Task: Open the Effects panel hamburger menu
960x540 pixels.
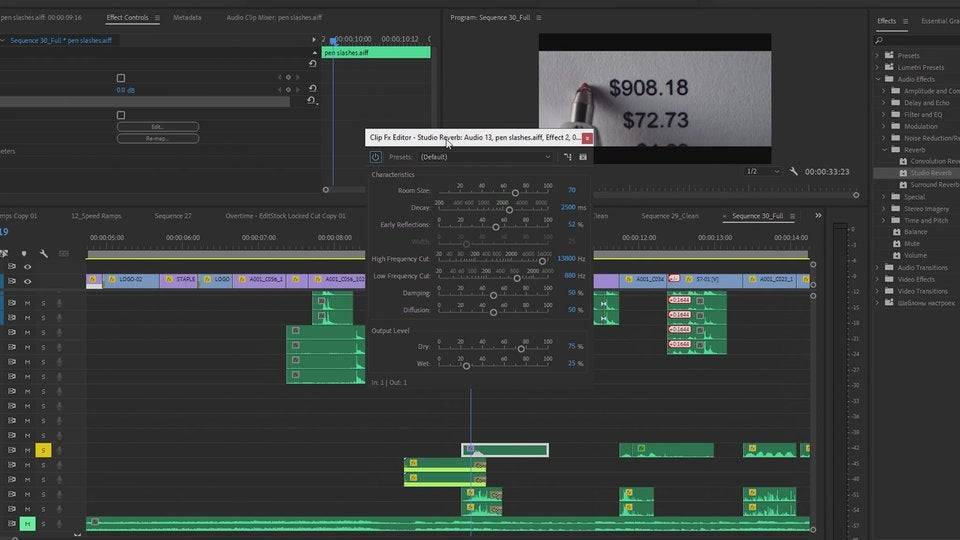Action: pos(906,21)
